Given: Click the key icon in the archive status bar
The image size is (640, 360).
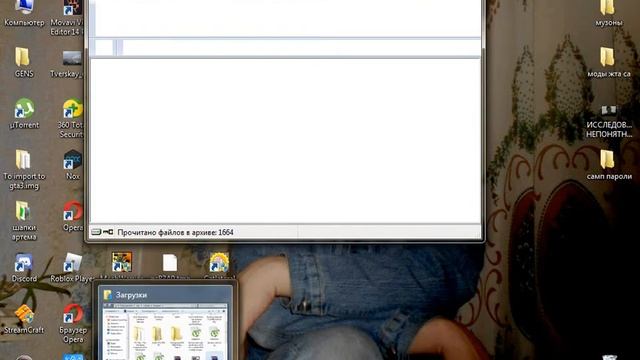Looking at the screenshot, I should [108, 232].
